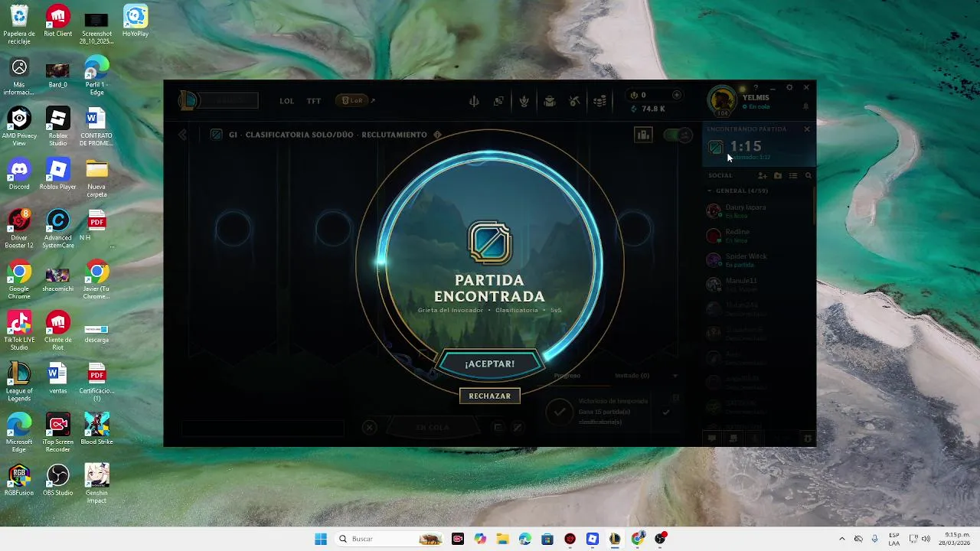Open the TikTok LIVE Studio shortcut

tap(19, 331)
